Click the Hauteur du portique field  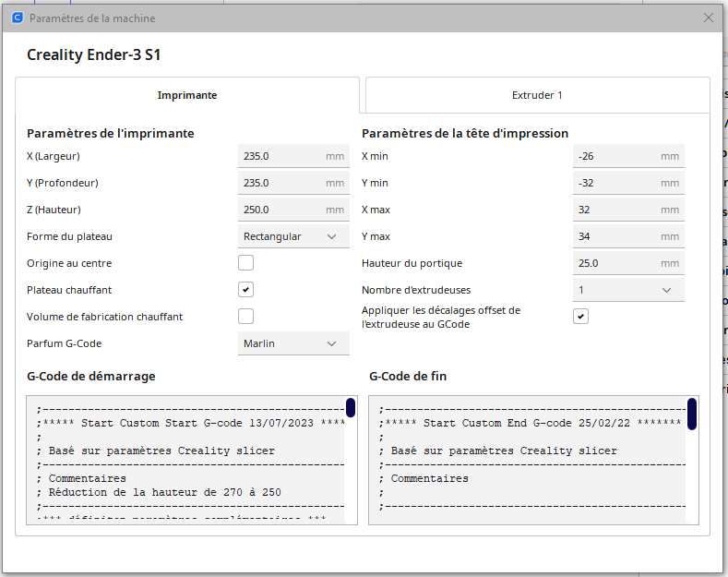click(628, 263)
